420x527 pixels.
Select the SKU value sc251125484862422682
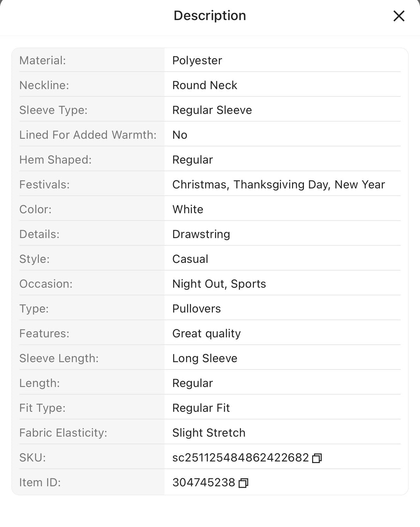point(240,458)
